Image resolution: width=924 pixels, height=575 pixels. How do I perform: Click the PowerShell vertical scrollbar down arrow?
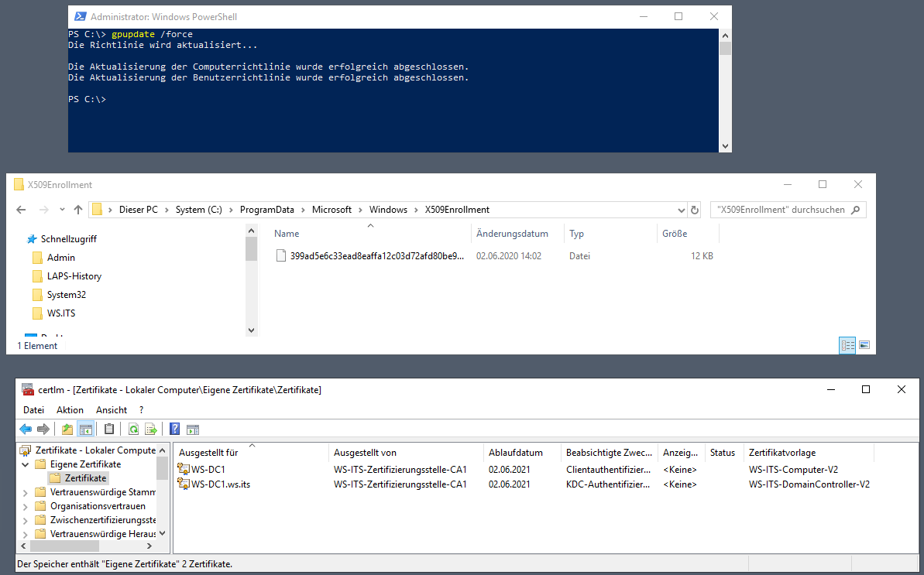(x=726, y=146)
